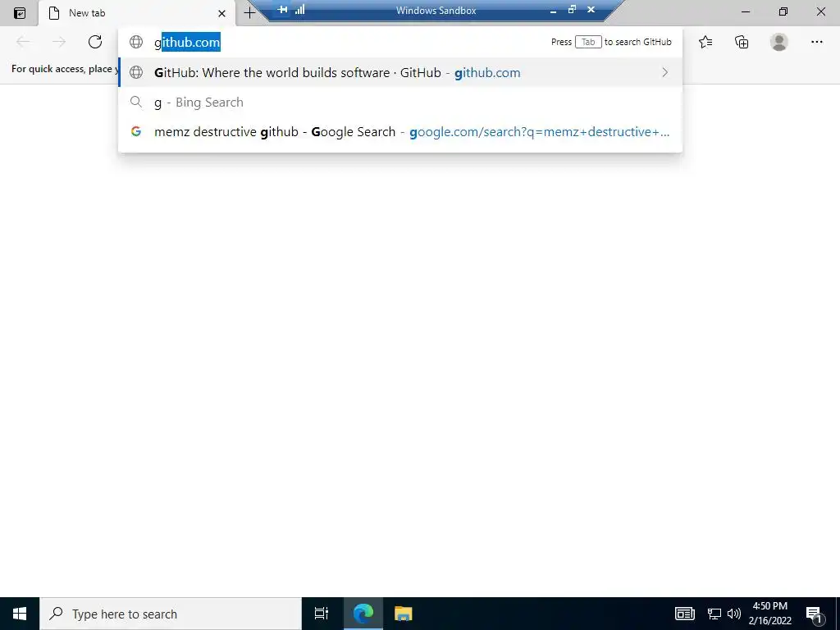840x630 pixels.
Task: Open the clock showing 4:50 PM
Action: pos(769,614)
